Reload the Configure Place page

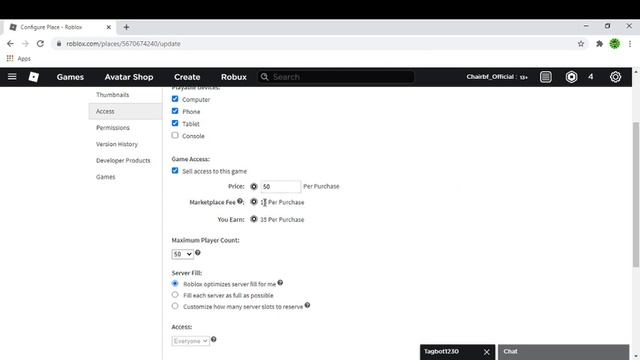tap(40, 44)
